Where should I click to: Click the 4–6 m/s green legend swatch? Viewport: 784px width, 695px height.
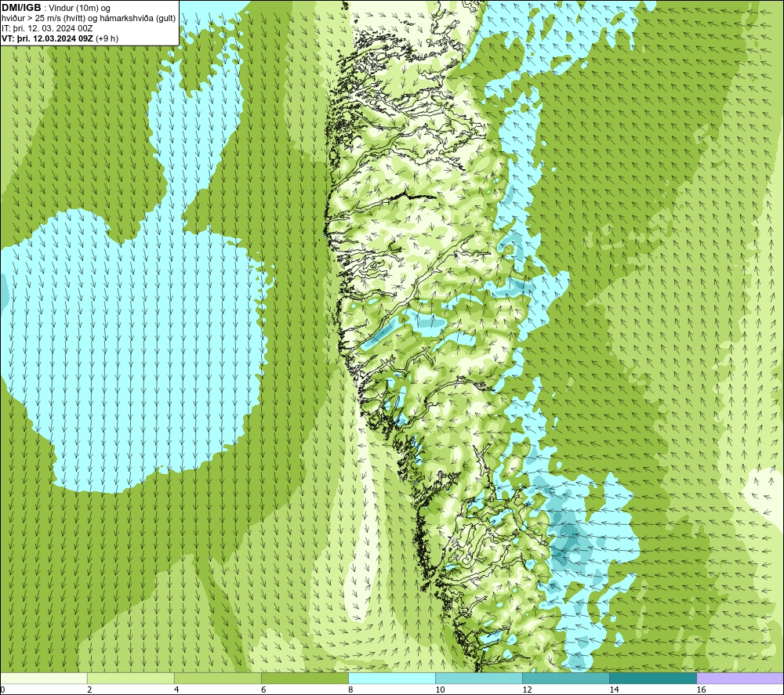[x=218, y=678]
